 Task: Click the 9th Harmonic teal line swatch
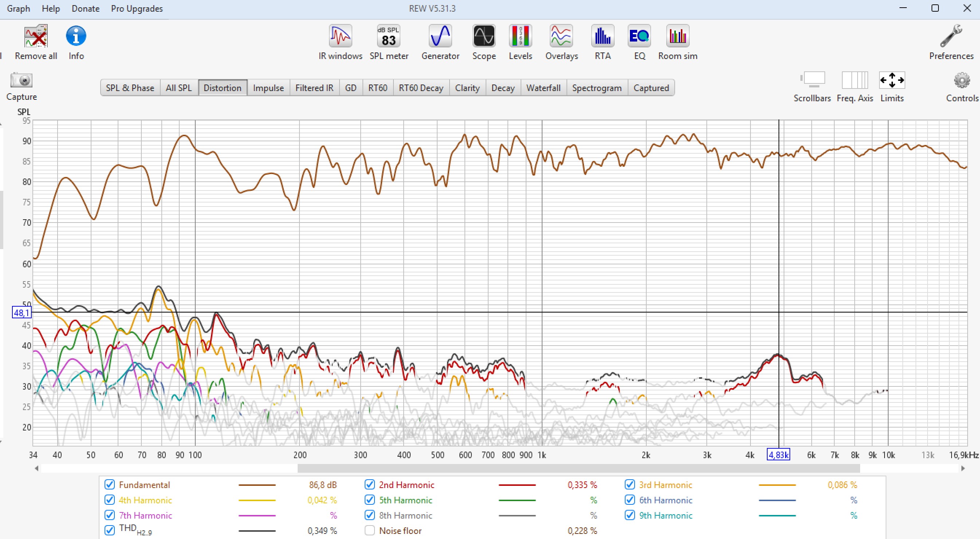point(777,515)
